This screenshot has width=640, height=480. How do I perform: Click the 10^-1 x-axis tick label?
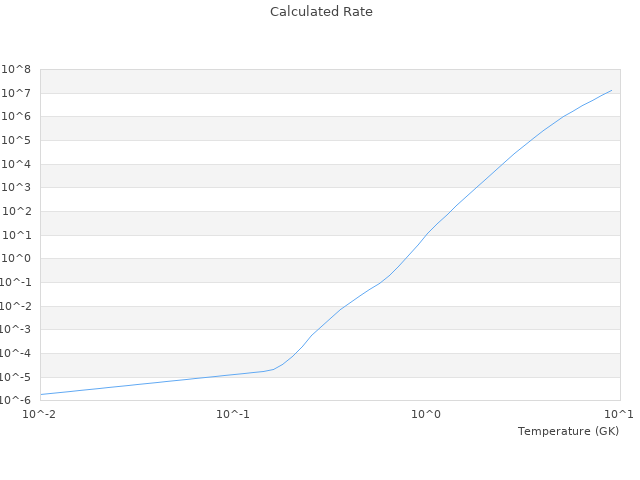(x=233, y=414)
